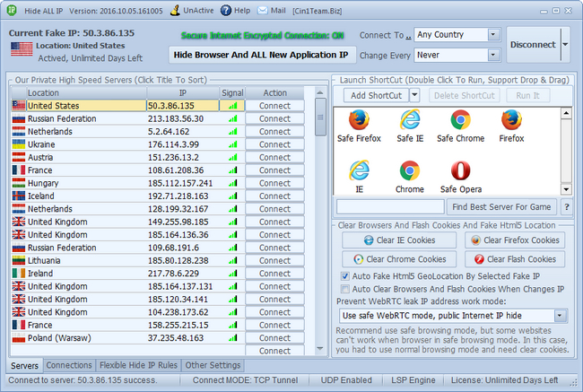Image resolution: width=583 pixels, height=392 pixels.
Task: Expand the Add ShortCut dropdown arrow
Action: tap(414, 95)
